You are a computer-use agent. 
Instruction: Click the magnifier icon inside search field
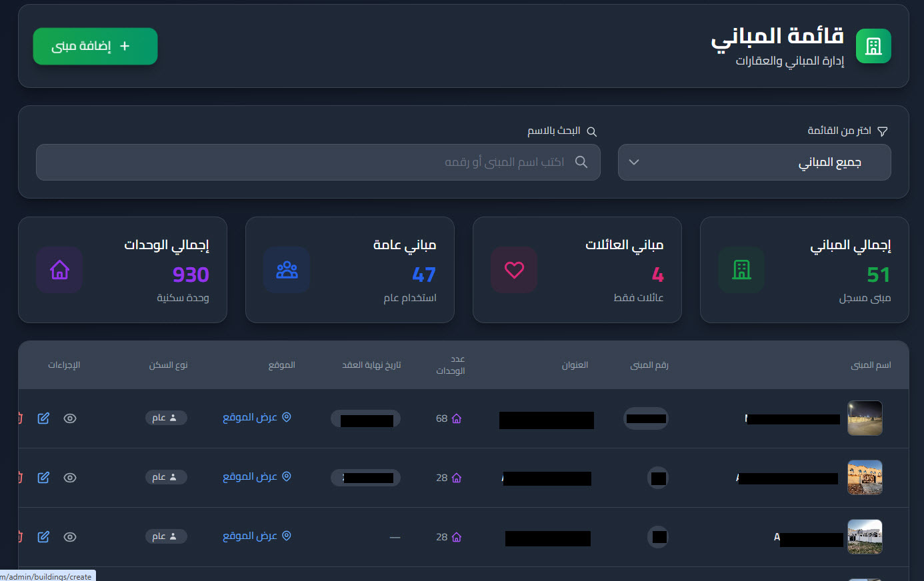tap(581, 162)
